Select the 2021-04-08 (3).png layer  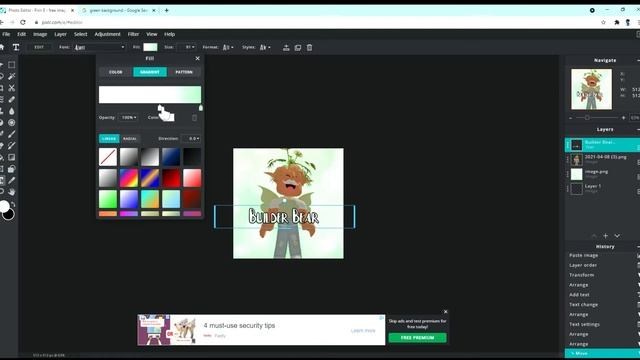click(602, 160)
